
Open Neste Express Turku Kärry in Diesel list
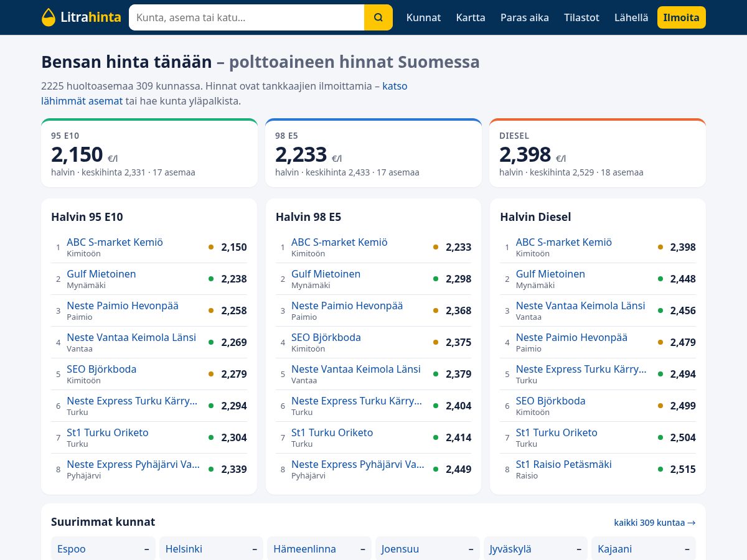[x=581, y=369]
